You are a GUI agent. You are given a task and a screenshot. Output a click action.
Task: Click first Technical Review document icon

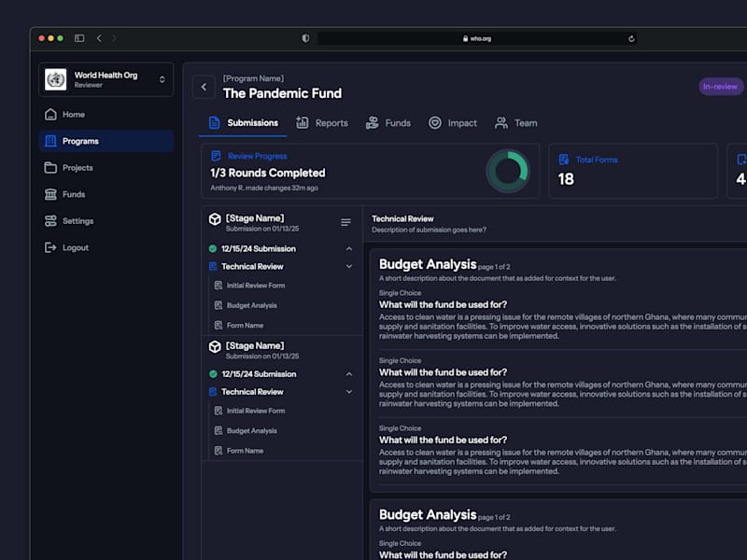(x=213, y=266)
